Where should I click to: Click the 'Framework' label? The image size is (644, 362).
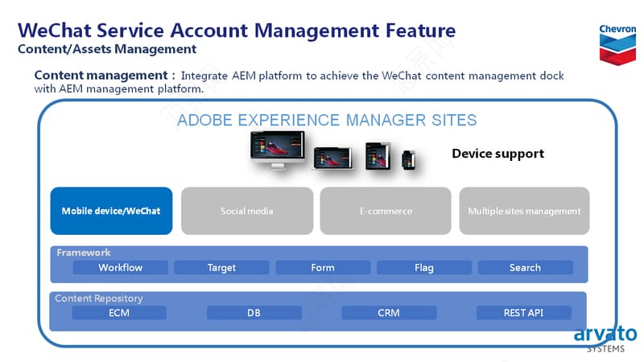84,253
